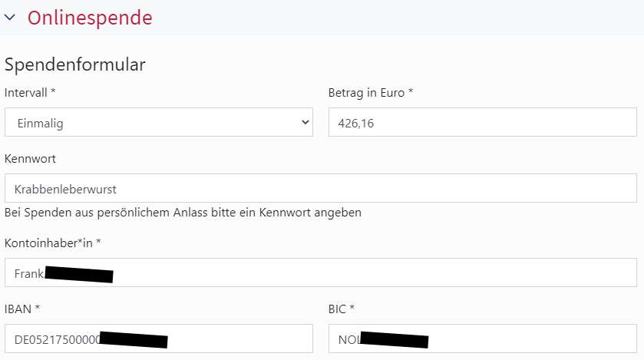Click the arrow of the Einmalig select
The height and width of the screenshot is (360, 644).
(305, 122)
